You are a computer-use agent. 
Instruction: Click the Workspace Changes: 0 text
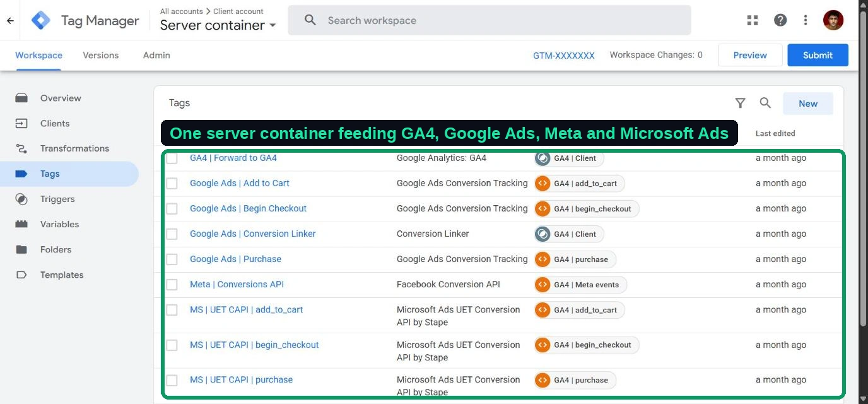656,55
